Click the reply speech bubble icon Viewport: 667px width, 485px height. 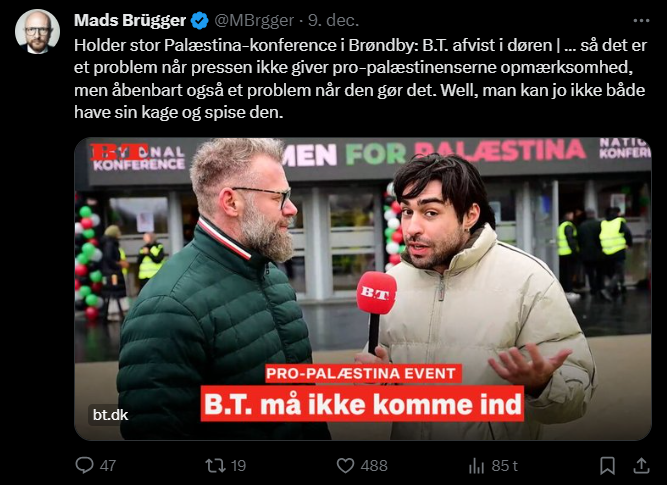pyautogui.click(x=84, y=465)
